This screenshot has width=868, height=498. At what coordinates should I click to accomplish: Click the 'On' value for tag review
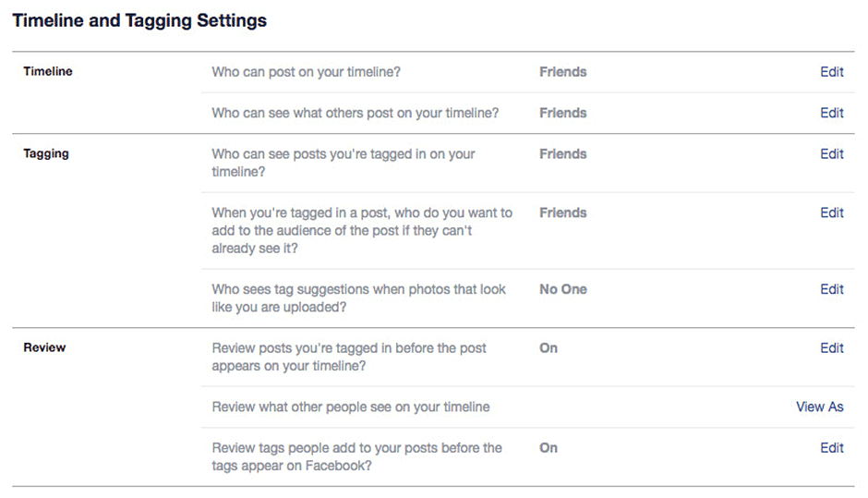pyautogui.click(x=549, y=448)
